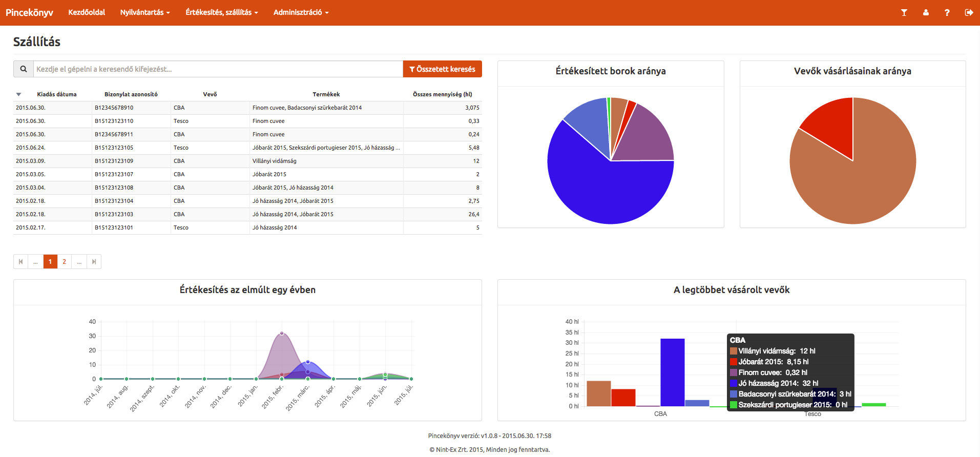Open the user profile icon
Image resolution: width=980 pixels, height=457 pixels.
pyautogui.click(x=926, y=12)
